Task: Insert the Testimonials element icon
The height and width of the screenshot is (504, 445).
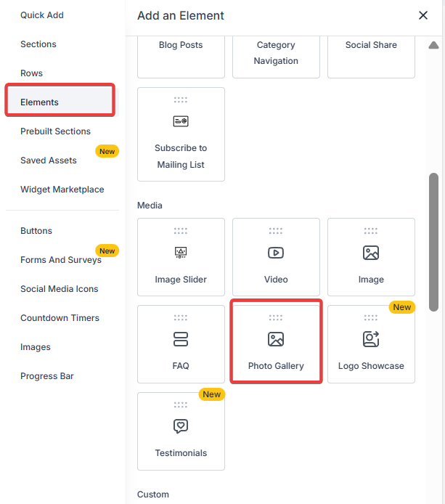Action: click(181, 426)
